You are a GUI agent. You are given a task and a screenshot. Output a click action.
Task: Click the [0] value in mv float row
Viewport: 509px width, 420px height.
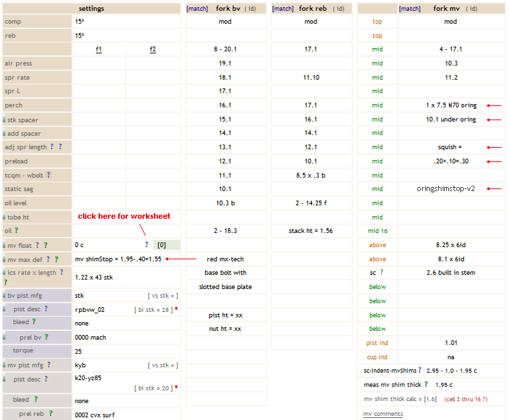161,245
